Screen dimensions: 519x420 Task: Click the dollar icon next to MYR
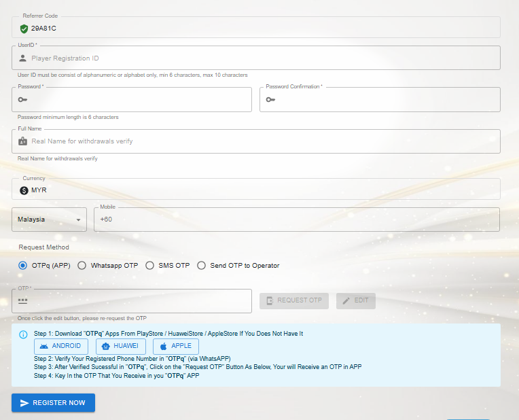point(24,190)
